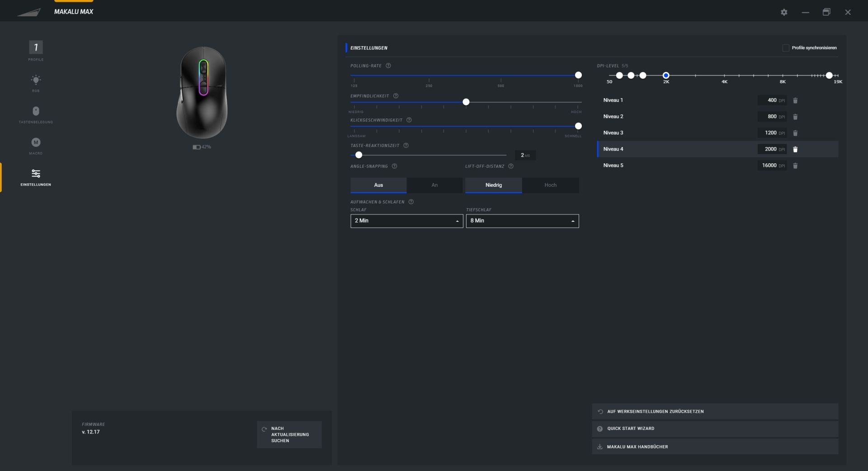This screenshot has height=471, width=868.
Task: Click the Angle-Snapping help icon
Action: (395, 166)
